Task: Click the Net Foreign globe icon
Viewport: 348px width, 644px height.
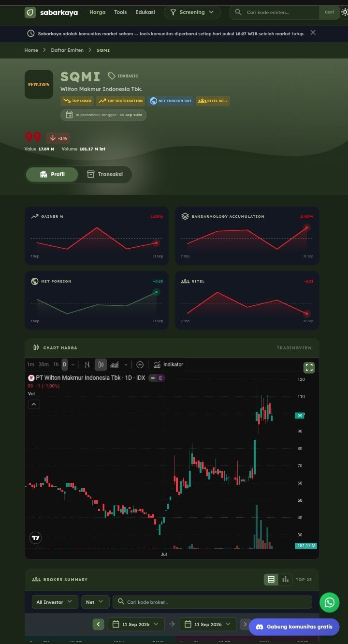Action: coord(35,281)
